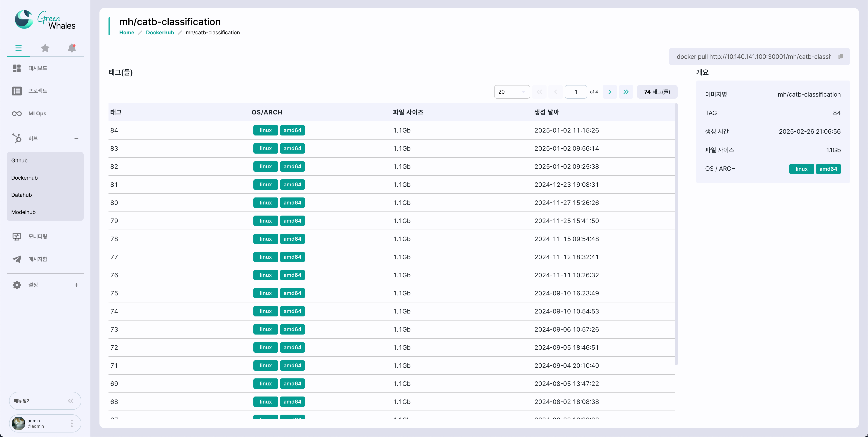Click date 2024-11-25 15:41:50
The height and width of the screenshot is (437, 868).
(566, 221)
